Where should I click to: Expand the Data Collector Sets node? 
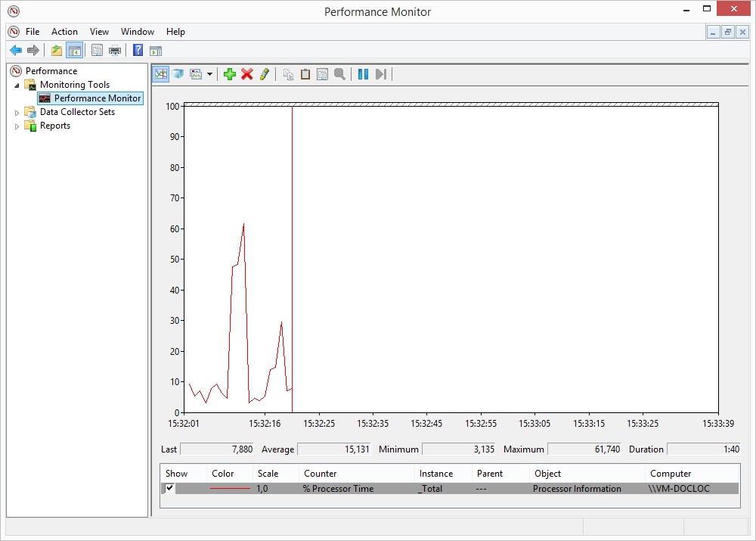[17, 111]
